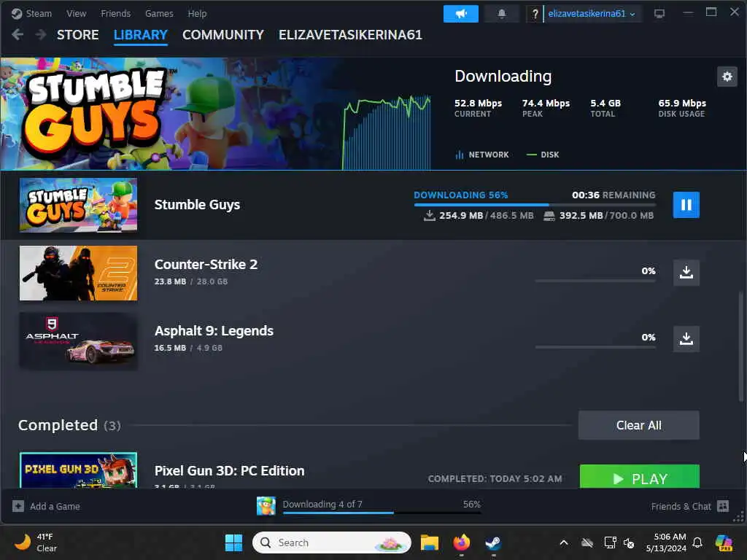Open clock showing 5:06 AM 5/13/2024
747x560 pixels.
[x=665, y=542]
